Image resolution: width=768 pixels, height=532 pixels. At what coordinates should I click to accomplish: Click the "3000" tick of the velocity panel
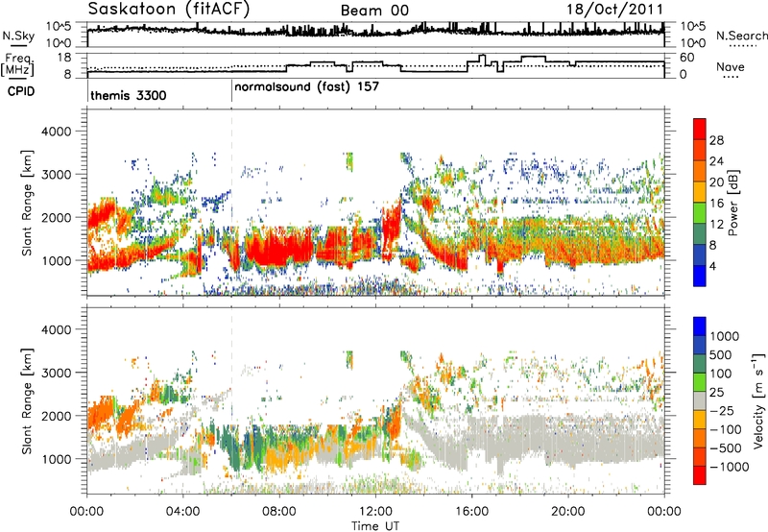(x=56, y=373)
